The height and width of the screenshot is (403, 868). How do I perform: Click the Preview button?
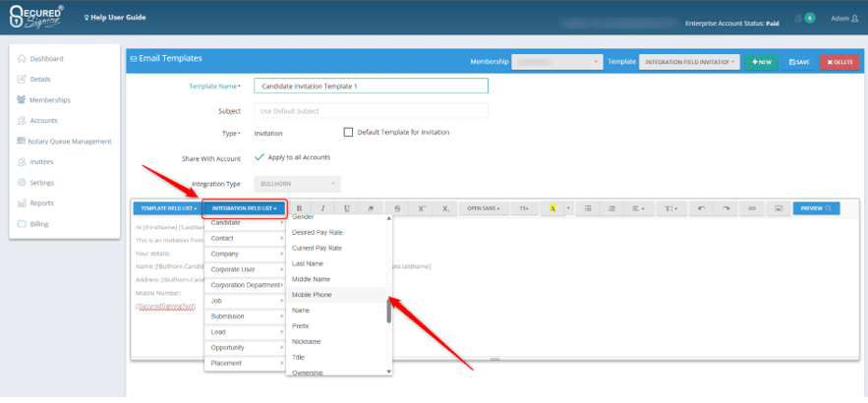pyautogui.click(x=816, y=208)
